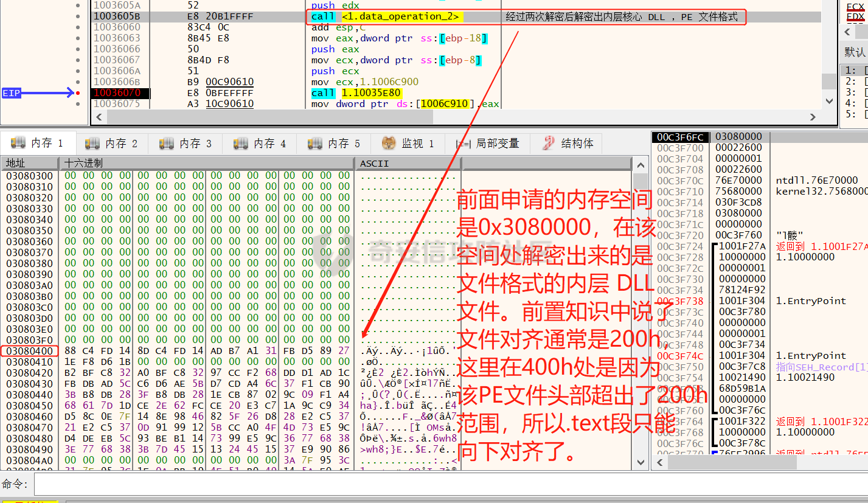The height and width of the screenshot is (503, 868).
Task: Click the EIP marker label
Action: [x=11, y=93]
